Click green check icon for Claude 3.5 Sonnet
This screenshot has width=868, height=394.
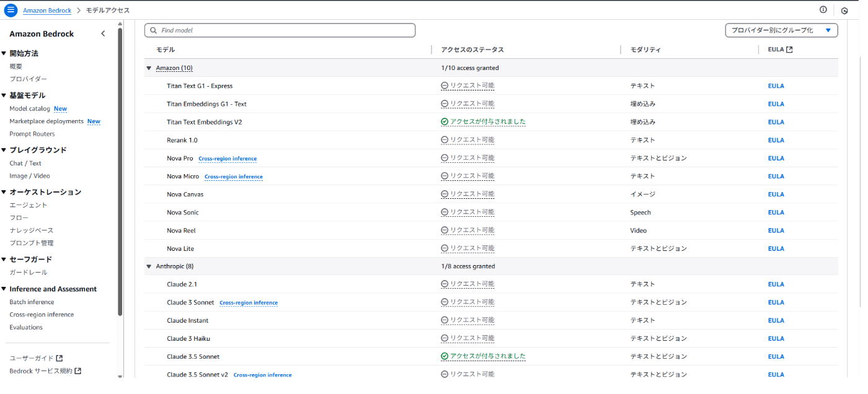pyautogui.click(x=445, y=357)
